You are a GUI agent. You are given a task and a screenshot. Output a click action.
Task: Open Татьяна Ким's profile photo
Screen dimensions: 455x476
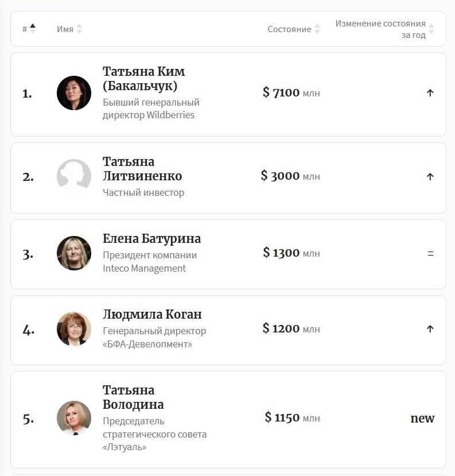[73, 92]
